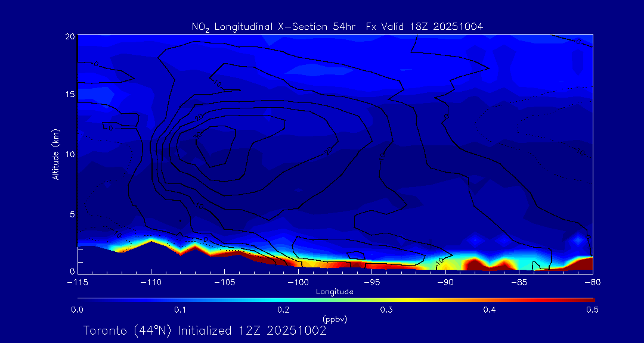644x343 pixels.
Task: Click the longitude tick label '-80'
Action: [x=593, y=282]
